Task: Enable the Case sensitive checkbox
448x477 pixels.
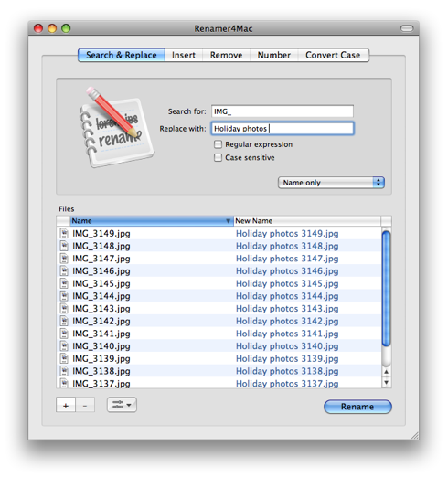Action: coord(218,158)
